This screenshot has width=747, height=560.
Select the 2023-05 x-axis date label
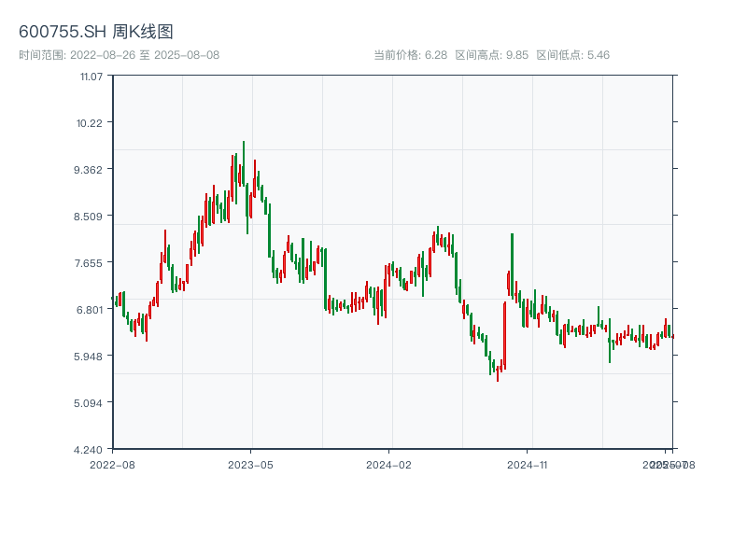[x=250, y=464]
